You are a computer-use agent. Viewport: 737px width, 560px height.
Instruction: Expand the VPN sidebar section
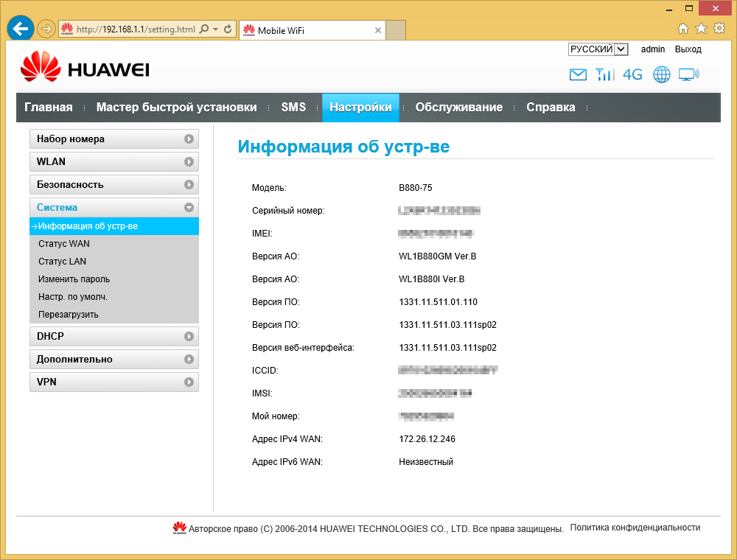tap(114, 382)
